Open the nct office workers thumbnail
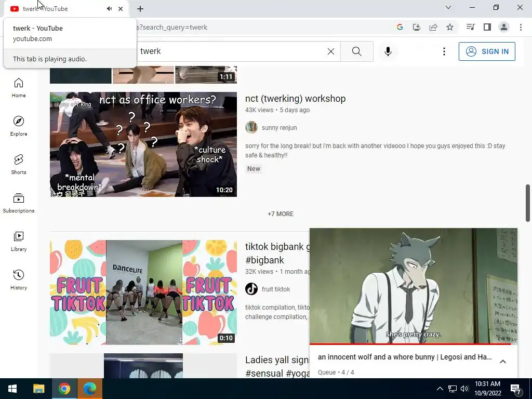 click(x=143, y=144)
